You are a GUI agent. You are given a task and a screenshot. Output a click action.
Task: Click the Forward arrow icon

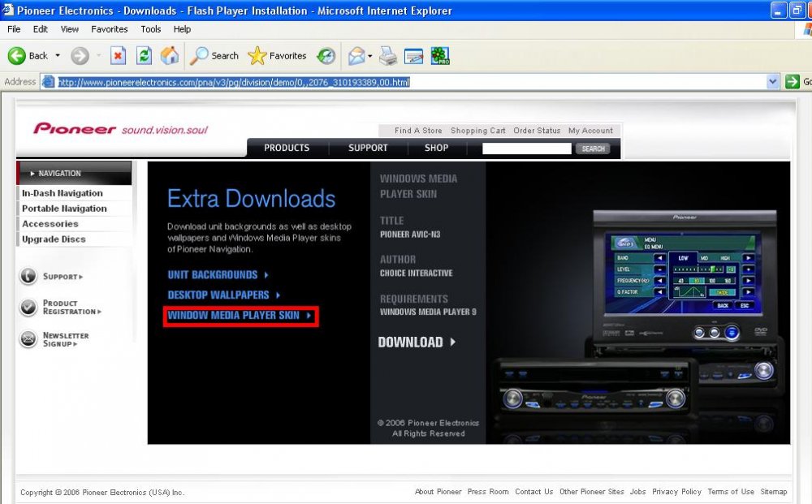[80, 56]
